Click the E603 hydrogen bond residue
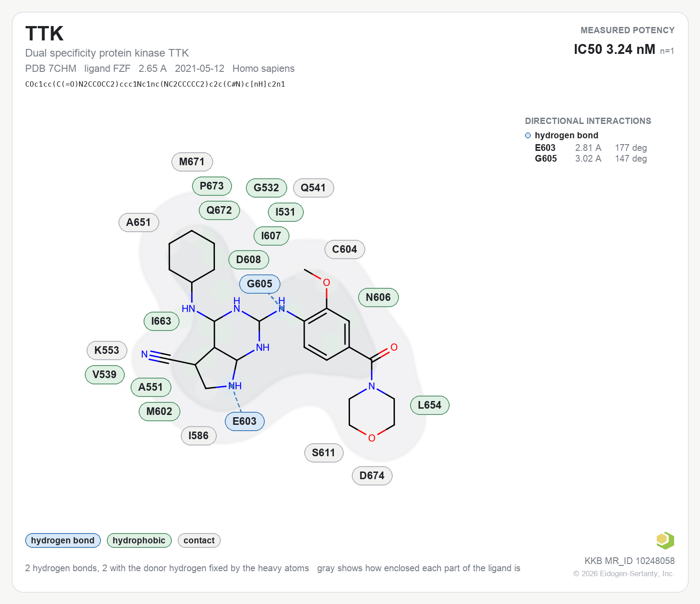The width and height of the screenshot is (700, 604). [245, 421]
